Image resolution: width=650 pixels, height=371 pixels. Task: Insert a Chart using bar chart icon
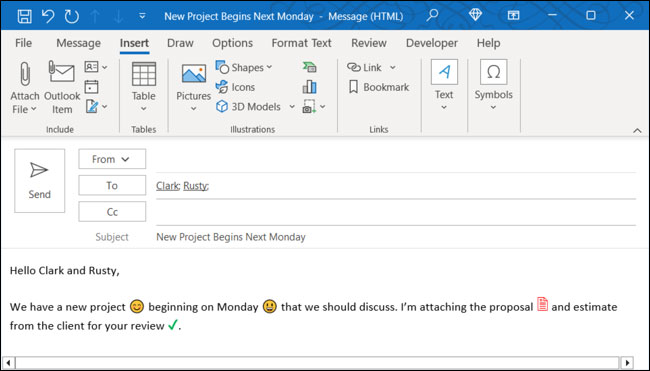[309, 87]
